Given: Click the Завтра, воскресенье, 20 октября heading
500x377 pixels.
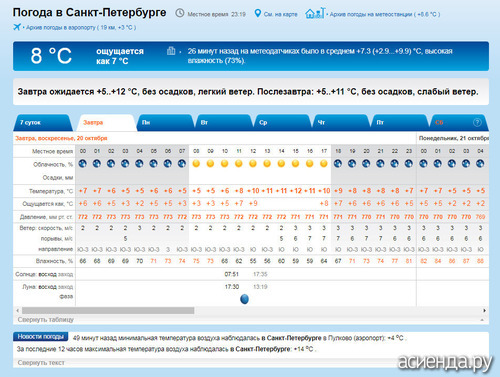Looking at the screenshot, I should tap(61, 138).
